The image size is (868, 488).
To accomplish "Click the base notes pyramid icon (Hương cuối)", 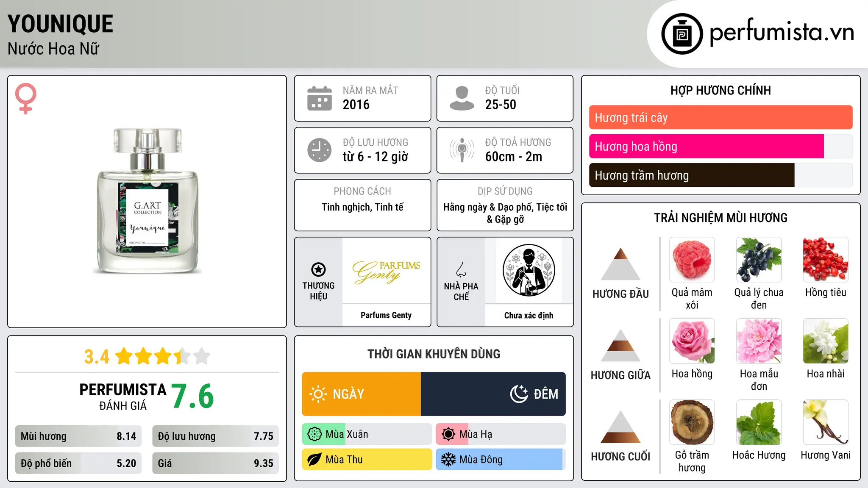I will (x=620, y=426).
